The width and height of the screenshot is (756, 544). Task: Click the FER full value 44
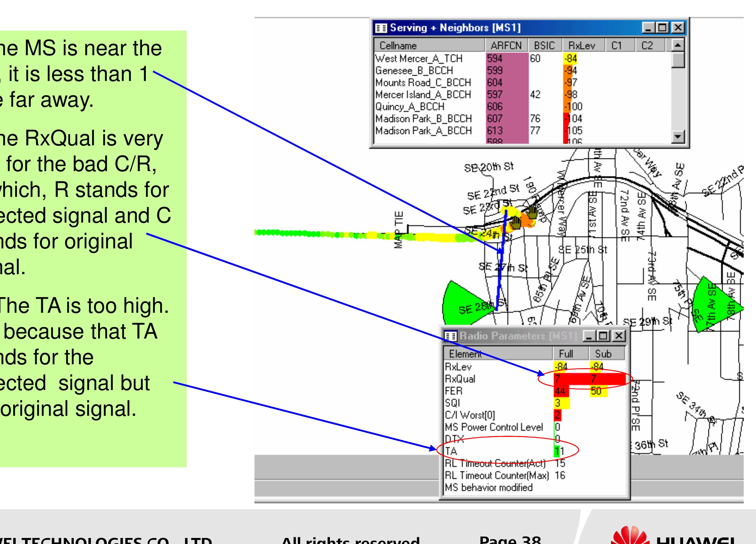[x=560, y=391]
